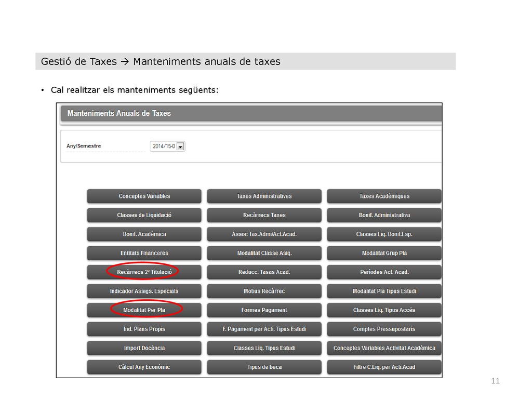Click the Conceptes Variables button
Viewport: 532px width, 399px height.
coord(144,196)
